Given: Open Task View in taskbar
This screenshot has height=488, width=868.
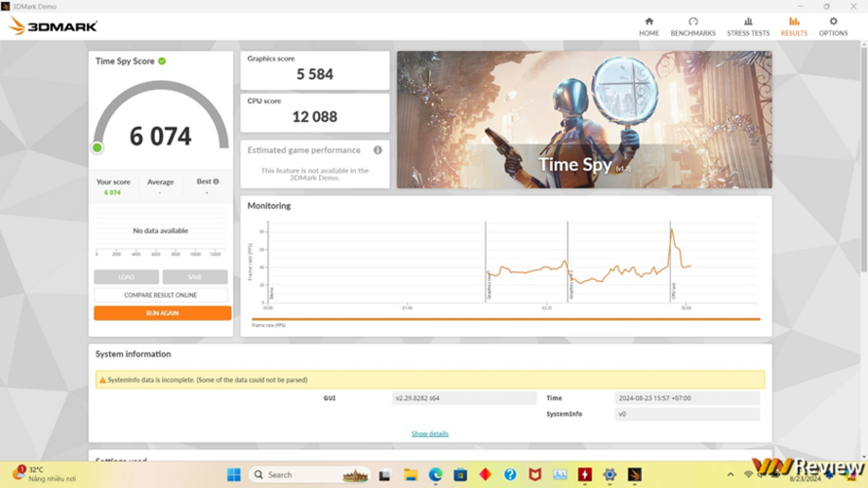Looking at the screenshot, I should [x=384, y=474].
